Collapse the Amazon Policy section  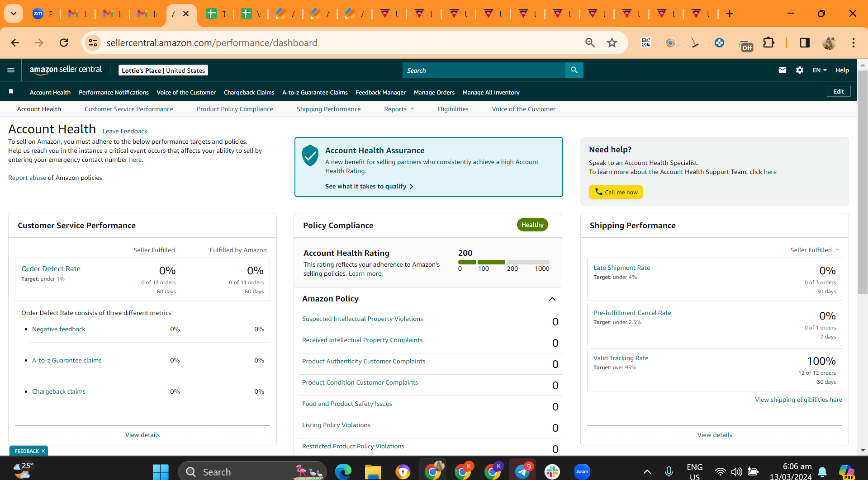pos(552,299)
